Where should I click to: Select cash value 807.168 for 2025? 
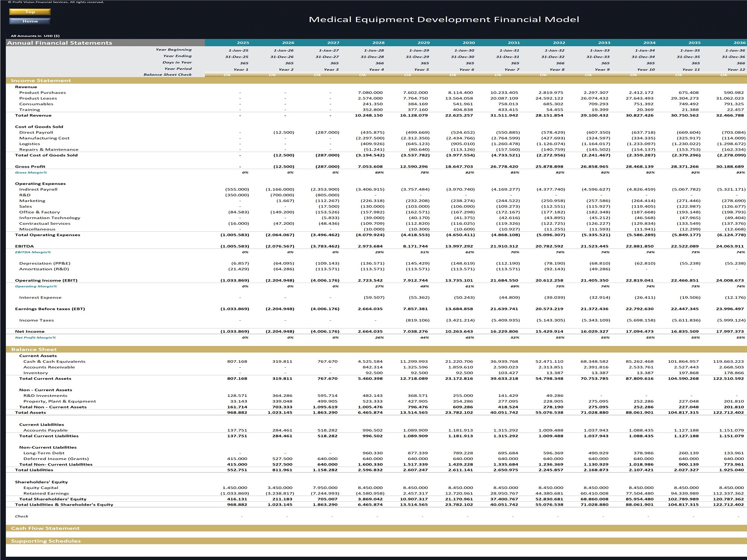[237, 361]
